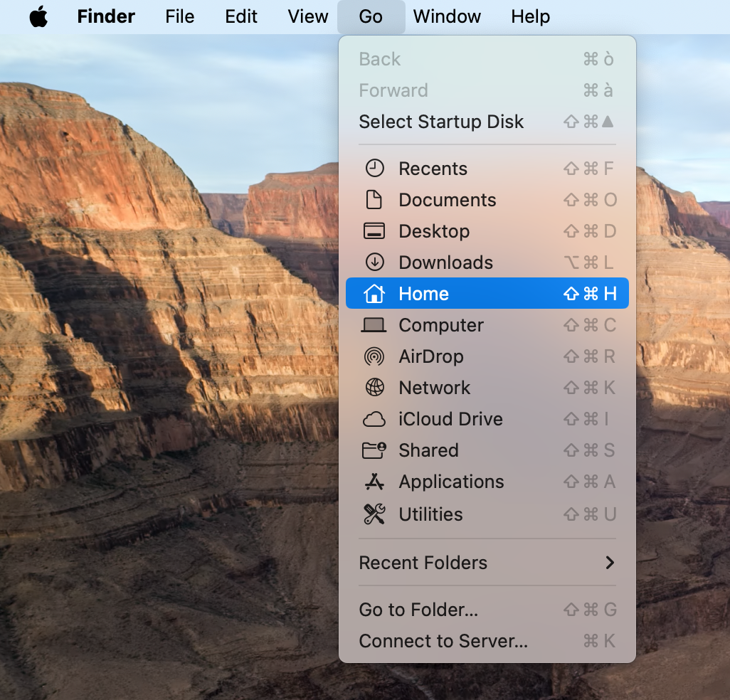Open the File menu

(x=180, y=17)
